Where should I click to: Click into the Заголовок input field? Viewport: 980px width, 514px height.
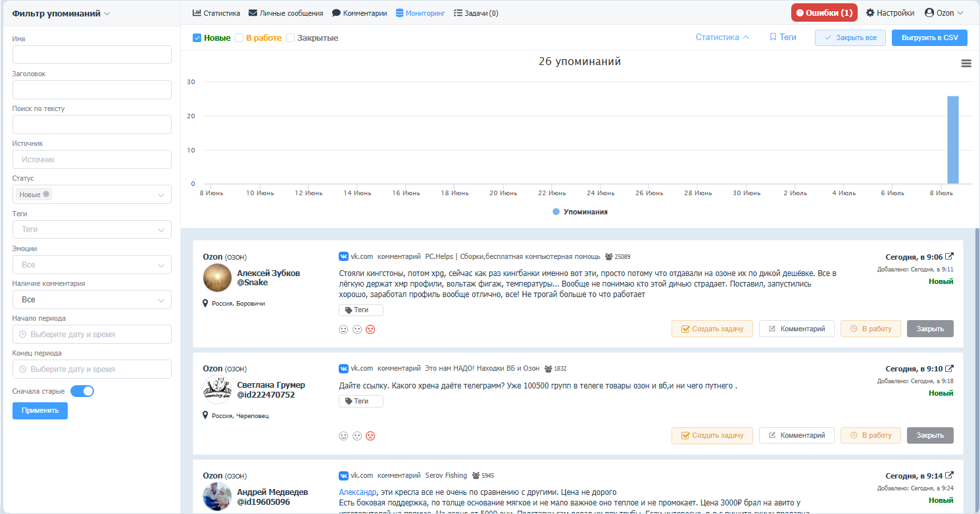(x=92, y=89)
